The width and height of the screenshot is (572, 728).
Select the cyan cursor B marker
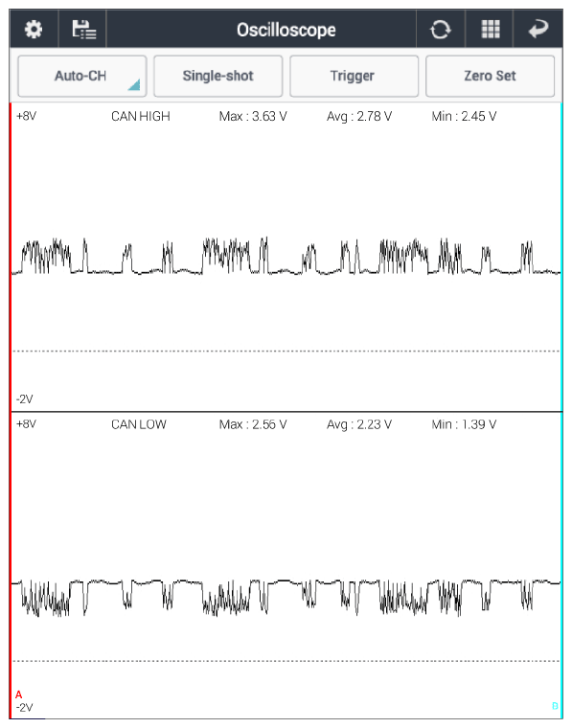(x=555, y=706)
